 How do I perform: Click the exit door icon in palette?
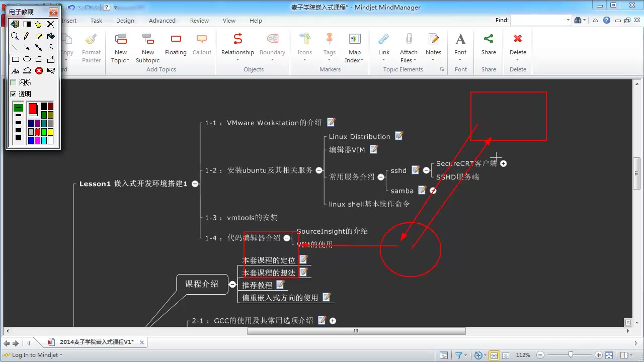click(15, 24)
